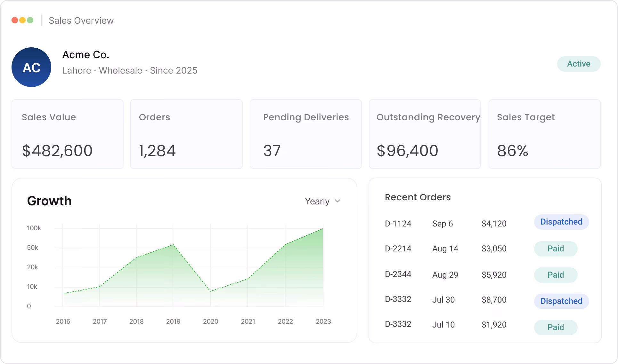Screen dimensions: 618x364
Task: Click the 2016 x-axis label
Action: [x=63, y=321]
